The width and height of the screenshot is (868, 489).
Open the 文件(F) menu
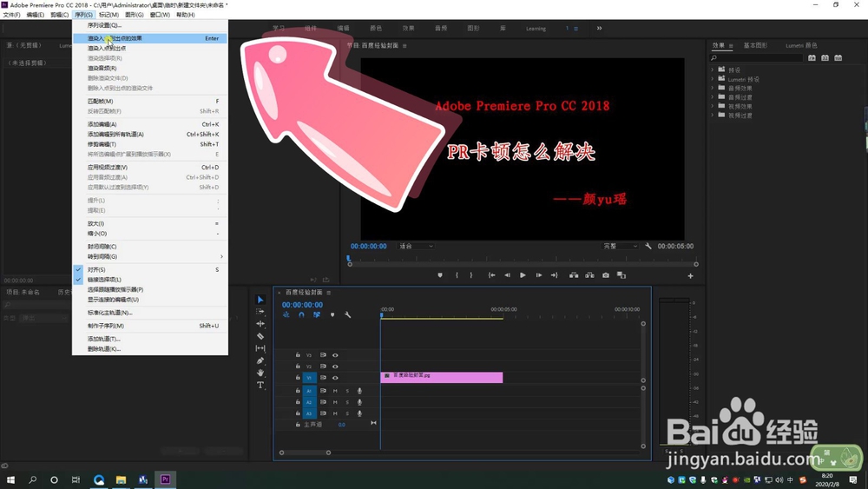pos(11,15)
